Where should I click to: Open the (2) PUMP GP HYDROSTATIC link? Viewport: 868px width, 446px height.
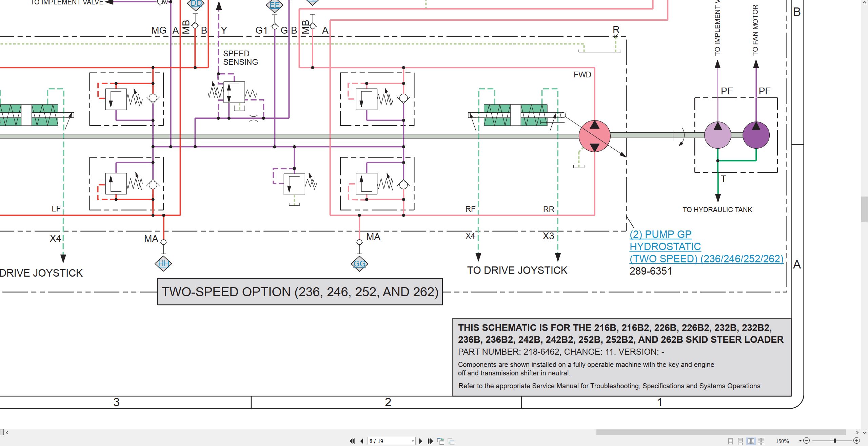point(706,246)
